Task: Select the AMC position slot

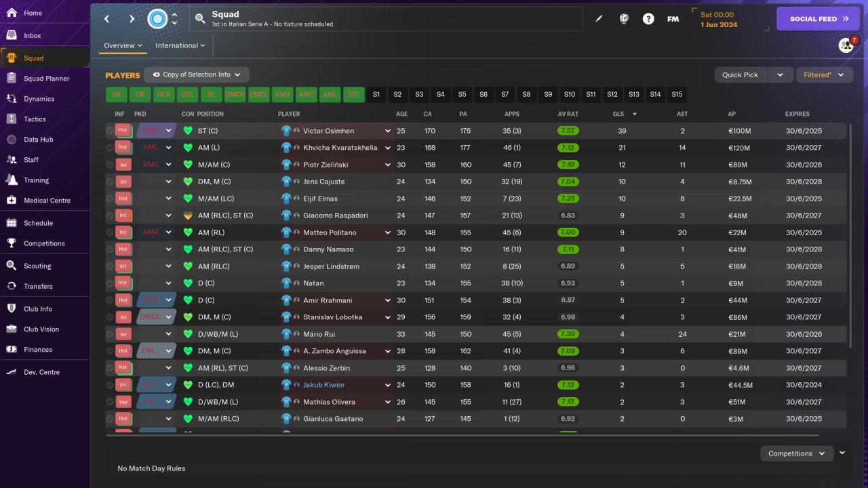Action: coord(307,95)
